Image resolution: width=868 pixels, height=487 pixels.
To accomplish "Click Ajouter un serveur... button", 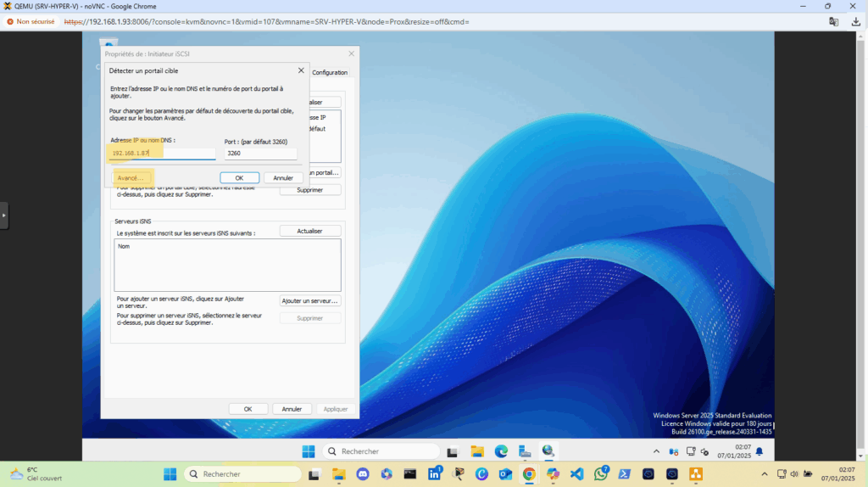I will point(309,301).
